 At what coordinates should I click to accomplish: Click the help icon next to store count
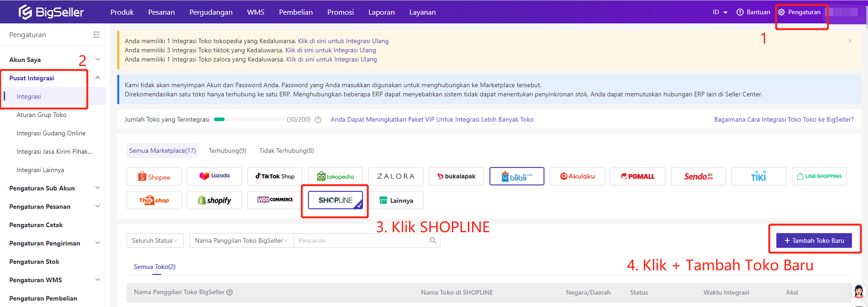point(318,120)
